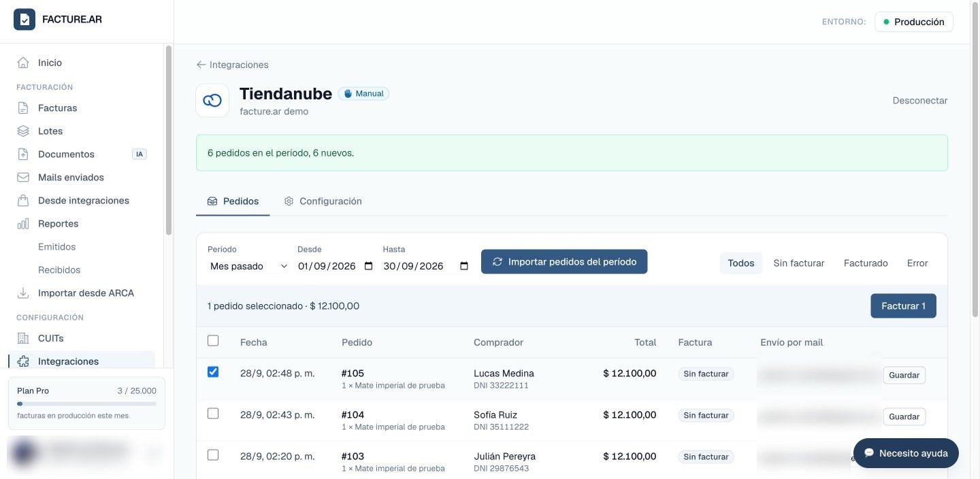Viewport: 980px width, 479px height.
Task: Click the FACTURE.AR logo icon
Action: 24,20
